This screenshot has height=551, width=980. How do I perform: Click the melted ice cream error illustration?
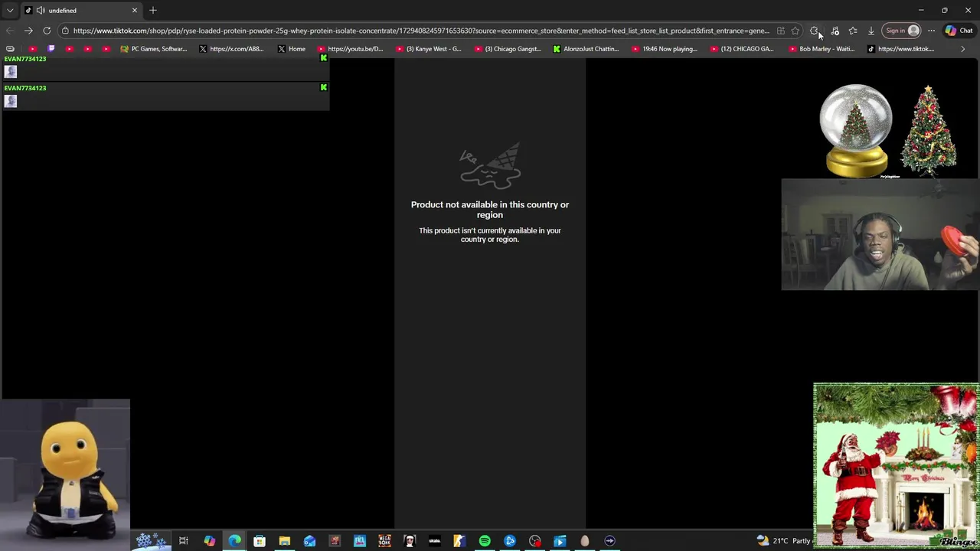[x=490, y=166]
